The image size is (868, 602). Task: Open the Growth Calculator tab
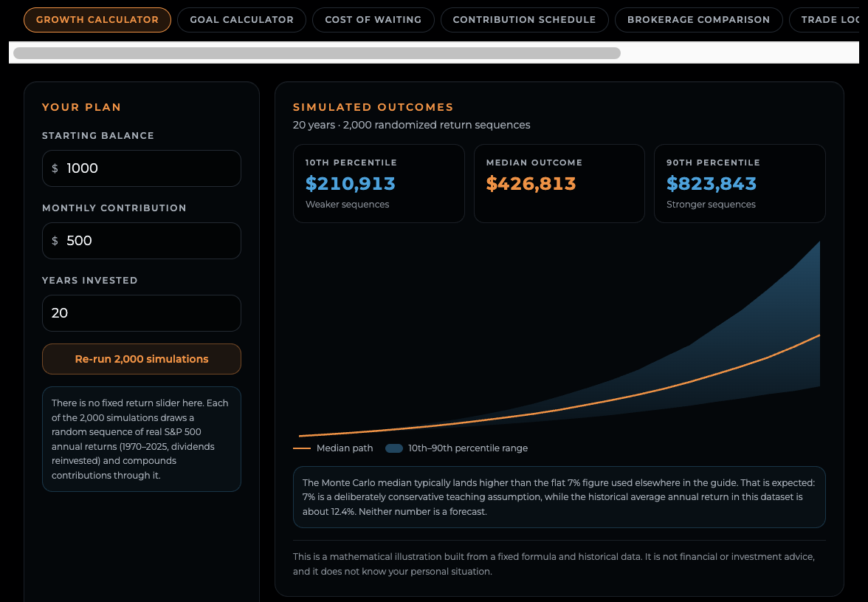tap(97, 20)
